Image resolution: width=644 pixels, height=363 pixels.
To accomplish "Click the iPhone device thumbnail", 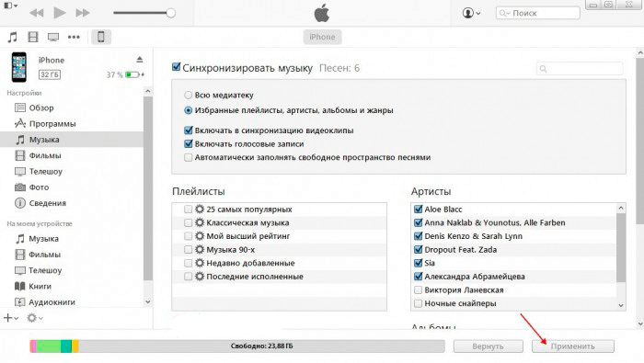I will coord(19,67).
